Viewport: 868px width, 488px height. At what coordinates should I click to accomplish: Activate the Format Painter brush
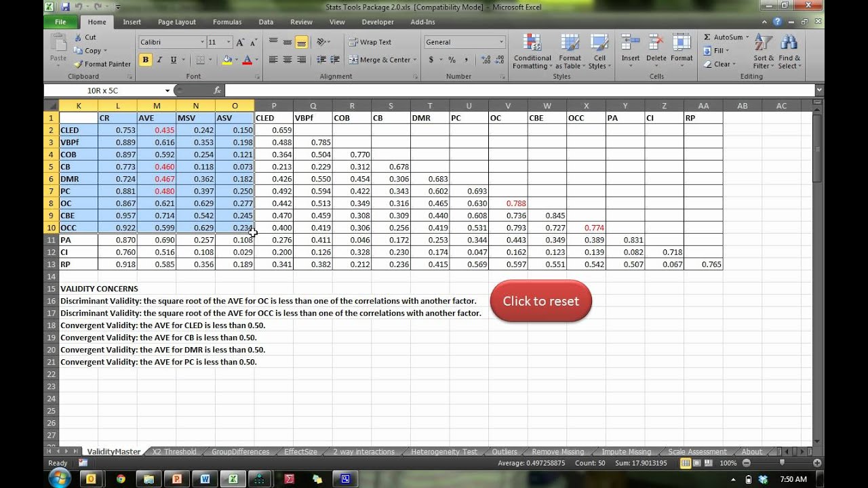[102, 64]
